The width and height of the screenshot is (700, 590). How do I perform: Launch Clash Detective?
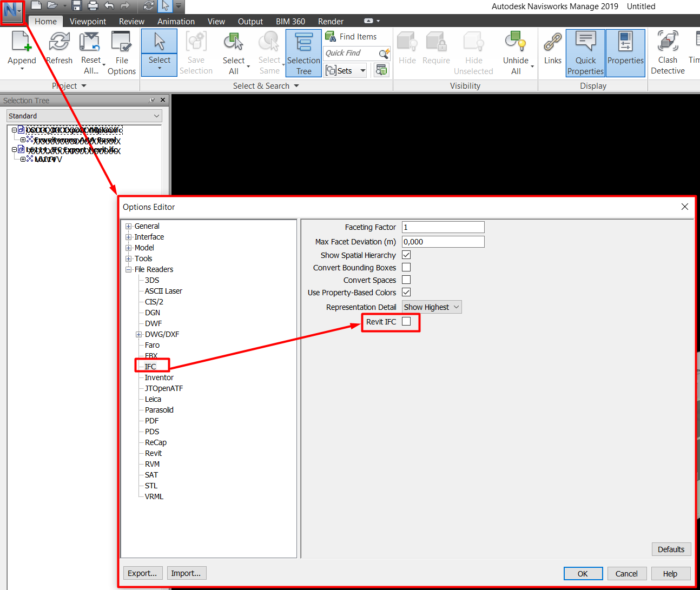point(667,52)
